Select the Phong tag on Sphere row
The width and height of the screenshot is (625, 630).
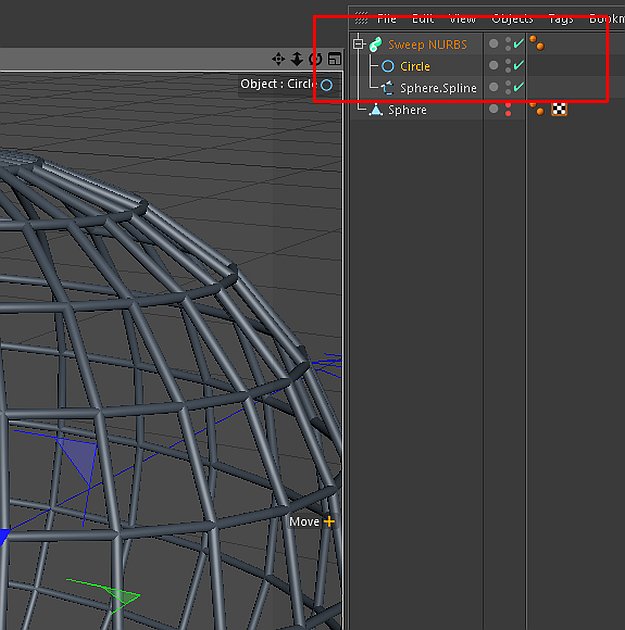537,108
